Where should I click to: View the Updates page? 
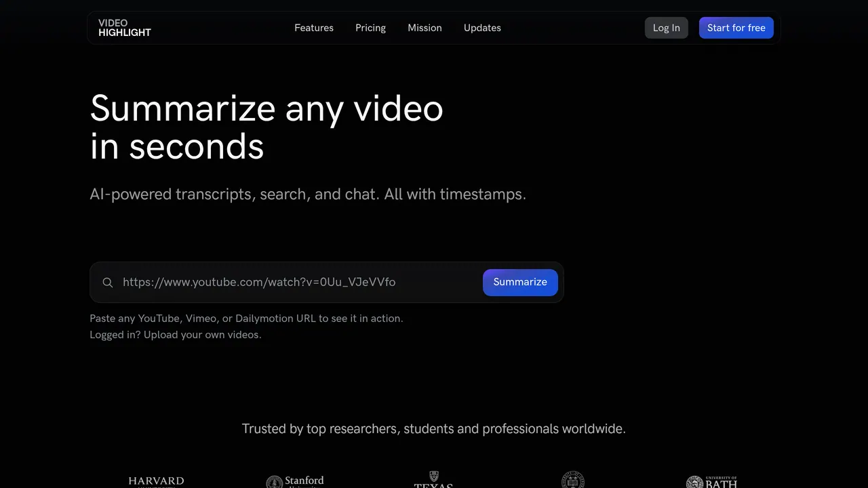(482, 28)
